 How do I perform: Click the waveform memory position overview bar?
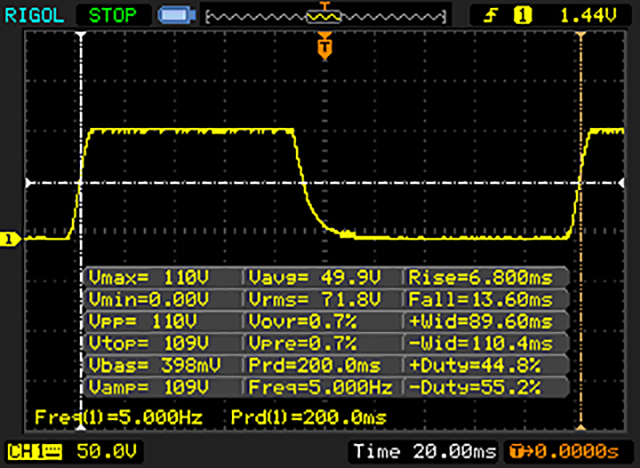[326, 17]
